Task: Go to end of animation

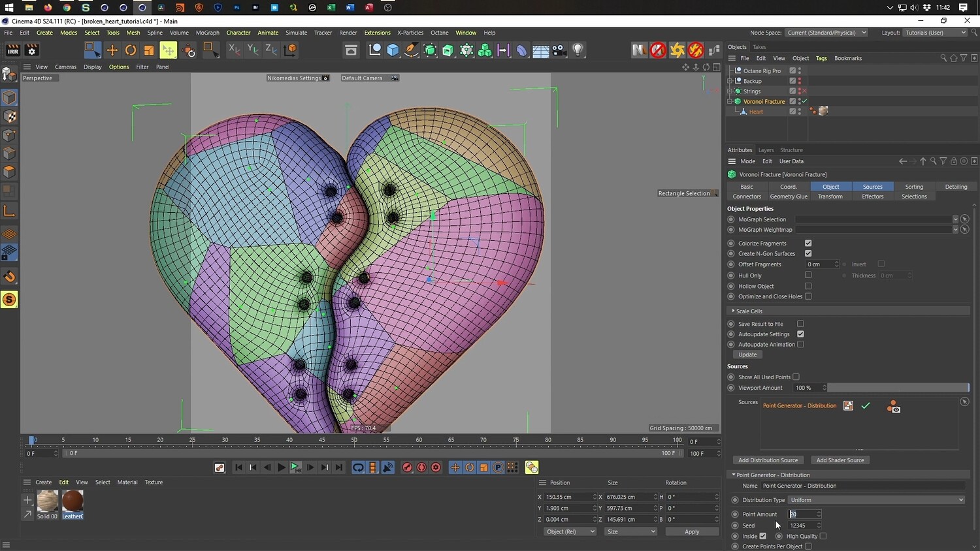Action: click(338, 467)
